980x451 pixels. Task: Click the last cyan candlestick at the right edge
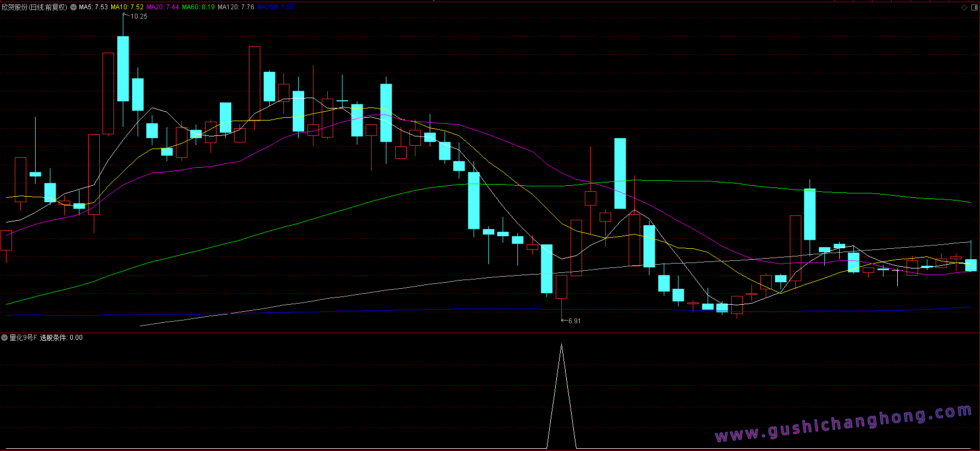pos(971,265)
